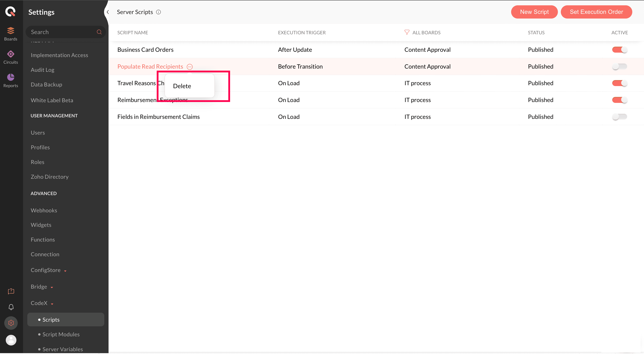Open Webhooks settings
The width and height of the screenshot is (644, 354).
[44, 210]
